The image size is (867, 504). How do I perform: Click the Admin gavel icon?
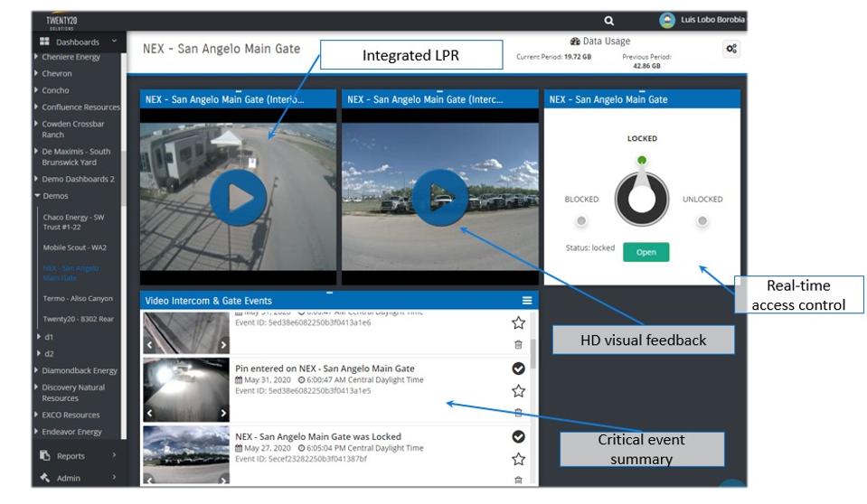click(45, 478)
